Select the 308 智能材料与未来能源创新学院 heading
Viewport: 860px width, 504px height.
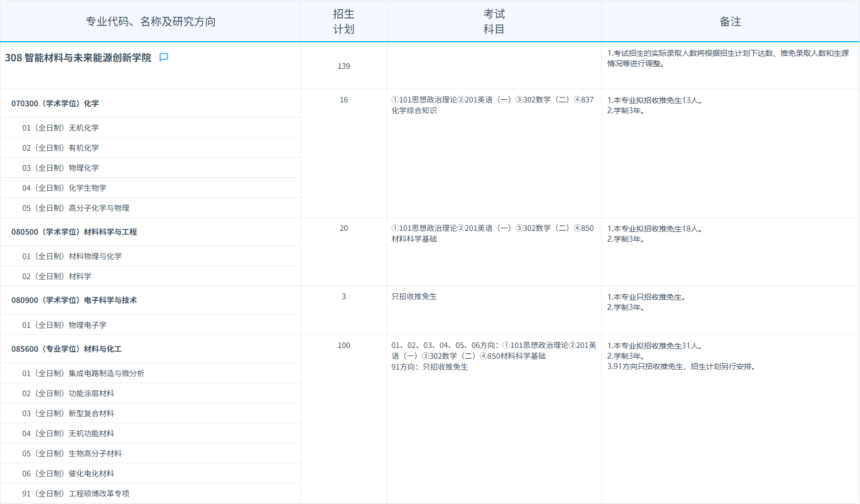[78, 58]
